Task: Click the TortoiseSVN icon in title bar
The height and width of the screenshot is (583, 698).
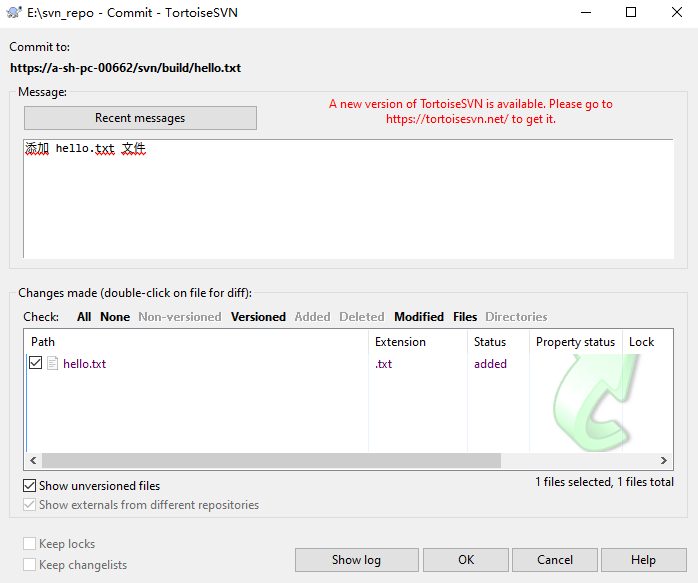Action: point(14,13)
